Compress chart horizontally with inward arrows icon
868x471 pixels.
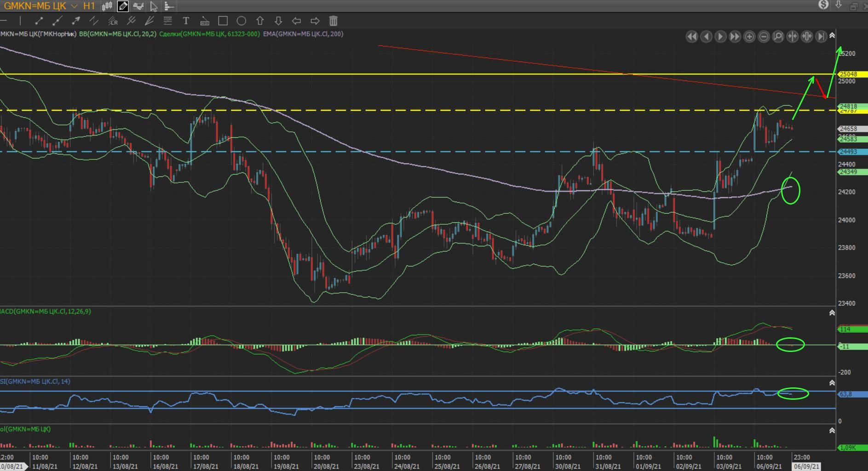coord(793,37)
